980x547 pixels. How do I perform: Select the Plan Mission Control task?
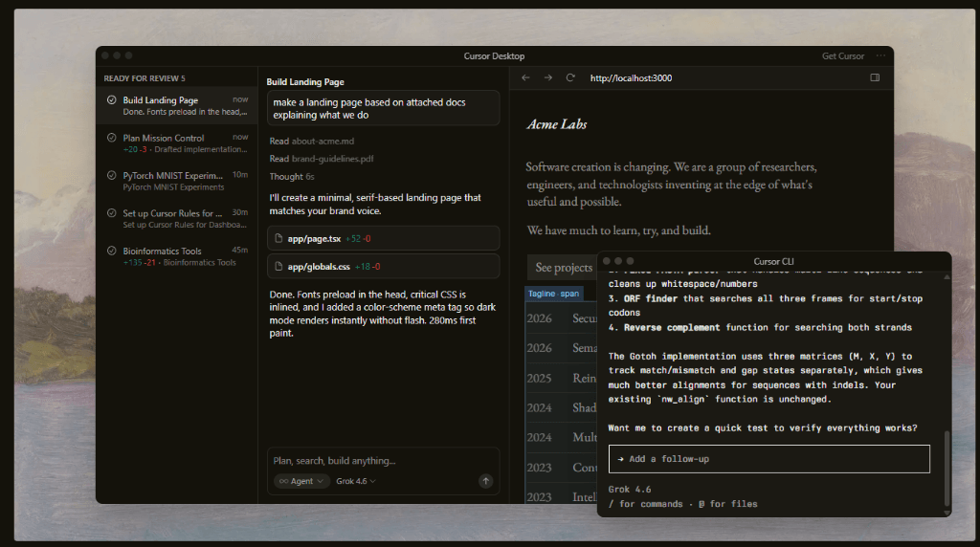[x=177, y=143]
